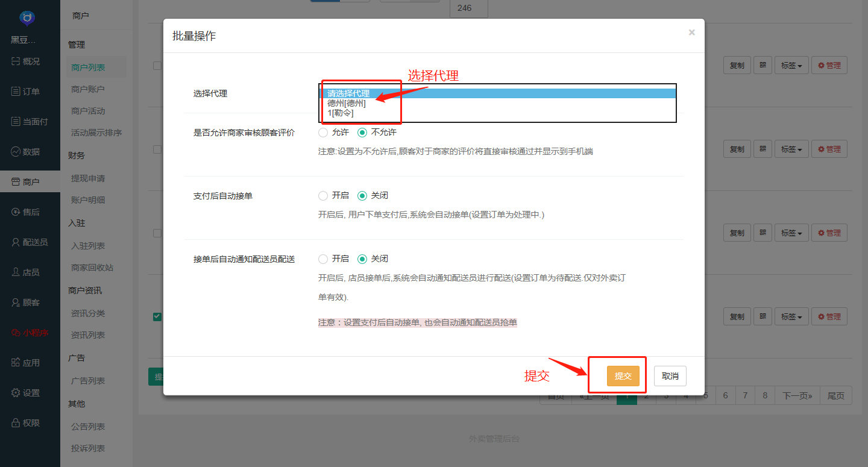Screen dimensions: 868x467
Task: Click 管理 in bottom merchant row
Action: click(x=829, y=316)
